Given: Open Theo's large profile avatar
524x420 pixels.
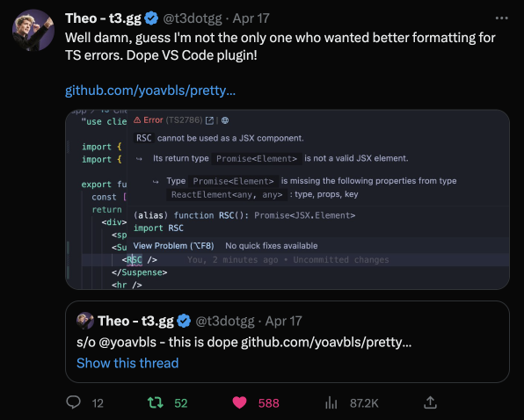Looking at the screenshot, I should click(33, 30).
